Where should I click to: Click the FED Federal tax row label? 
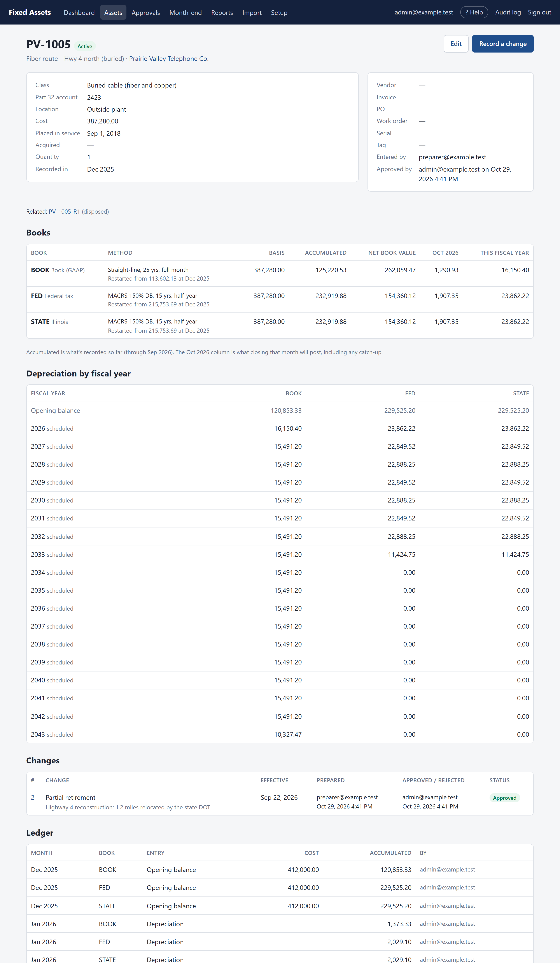point(52,296)
